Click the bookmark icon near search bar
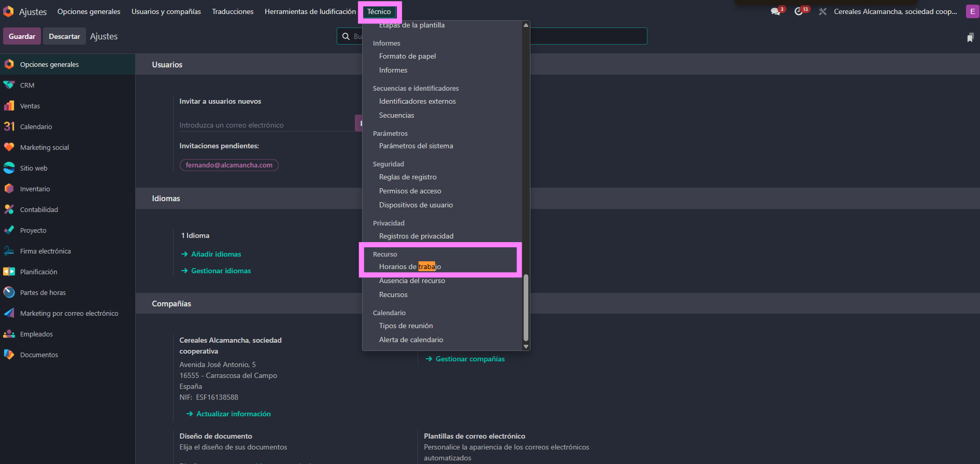Screen dimensions: 980x464 point(970,37)
